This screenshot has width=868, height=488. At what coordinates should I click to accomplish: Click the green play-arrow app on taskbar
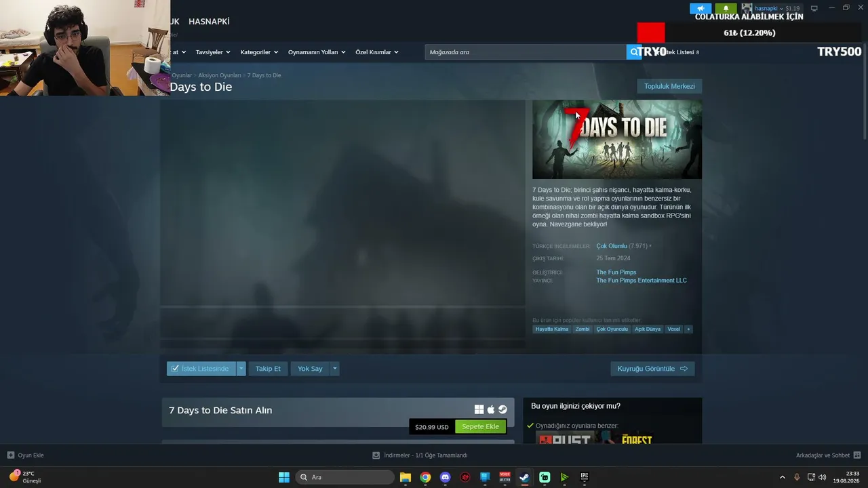(564, 477)
